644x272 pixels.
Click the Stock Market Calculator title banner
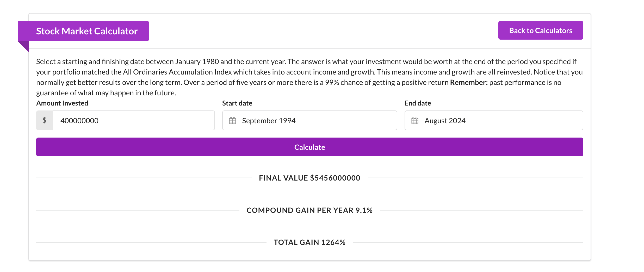(x=86, y=31)
